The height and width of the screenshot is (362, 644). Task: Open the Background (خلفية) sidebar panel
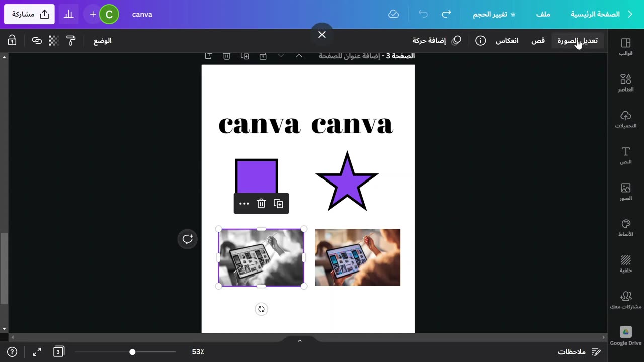click(625, 264)
